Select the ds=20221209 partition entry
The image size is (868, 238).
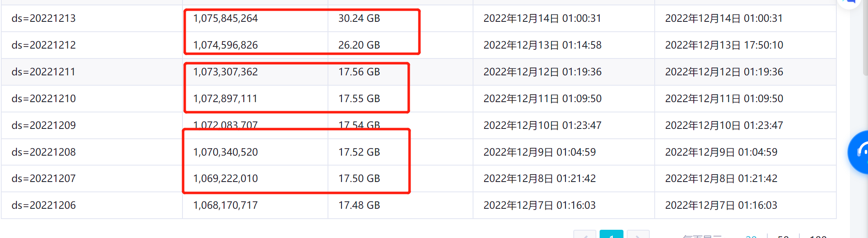click(x=44, y=126)
